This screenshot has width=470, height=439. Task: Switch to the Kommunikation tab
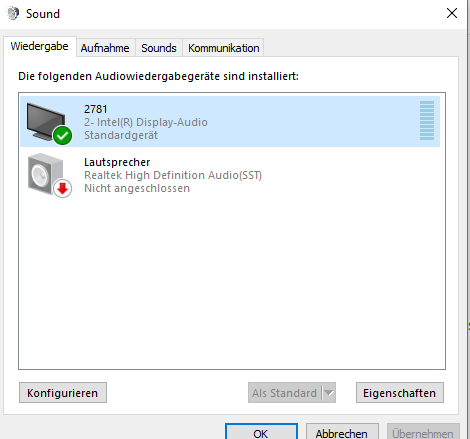pyautogui.click(x=223, y=48)
